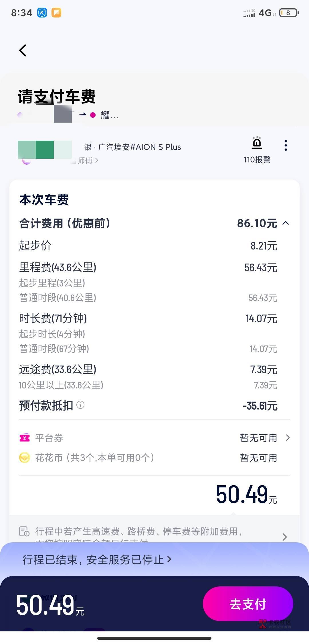Tap the 广汽埃安#AION S Plus vehicle info
Screen dimensions: 309x644
coord(139,147)
